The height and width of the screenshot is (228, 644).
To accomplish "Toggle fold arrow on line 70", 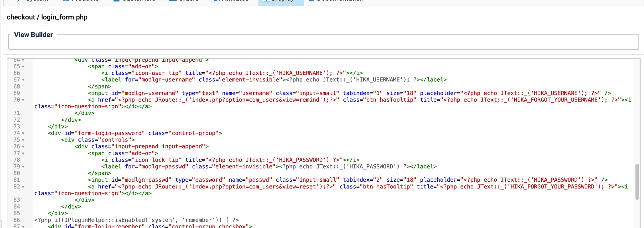I will [23, 100].
